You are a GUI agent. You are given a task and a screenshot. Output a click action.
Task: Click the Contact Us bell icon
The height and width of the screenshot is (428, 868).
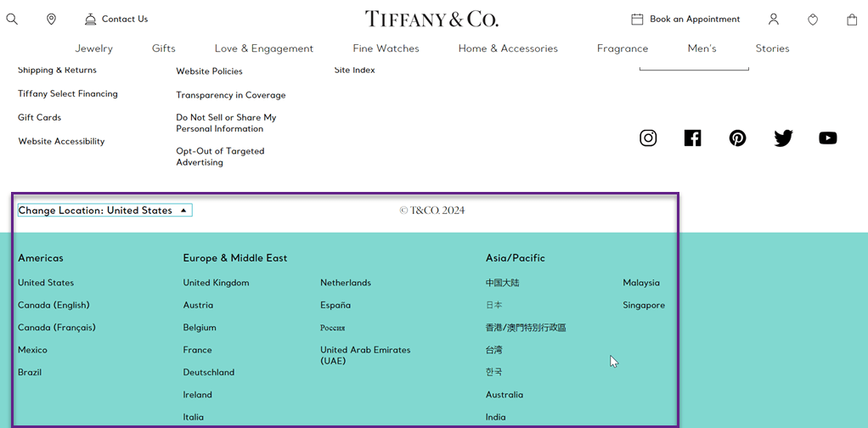(90, 20)
